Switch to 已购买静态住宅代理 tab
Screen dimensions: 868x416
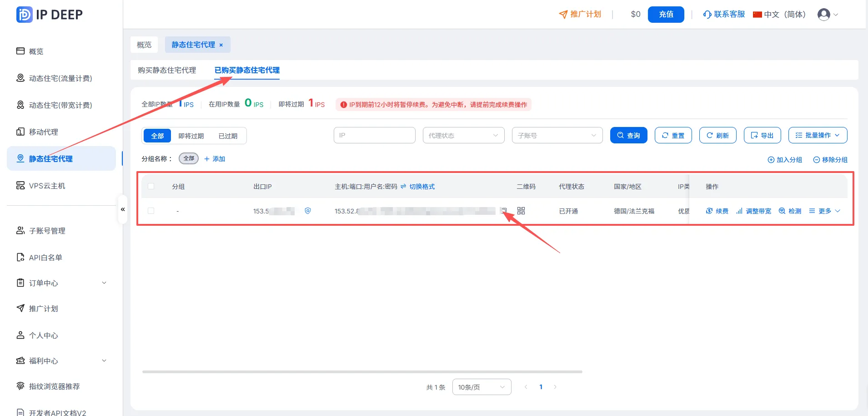pos(247,70)
